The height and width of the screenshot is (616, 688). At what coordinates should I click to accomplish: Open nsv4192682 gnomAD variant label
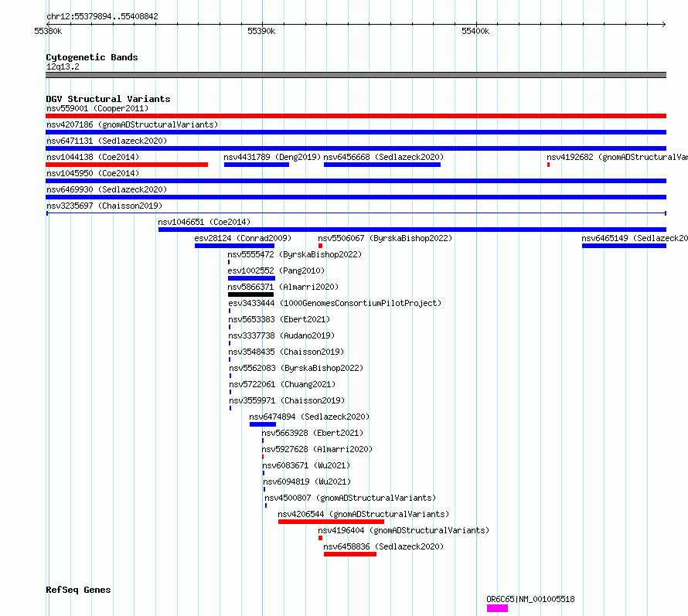(x=617, y=157)
